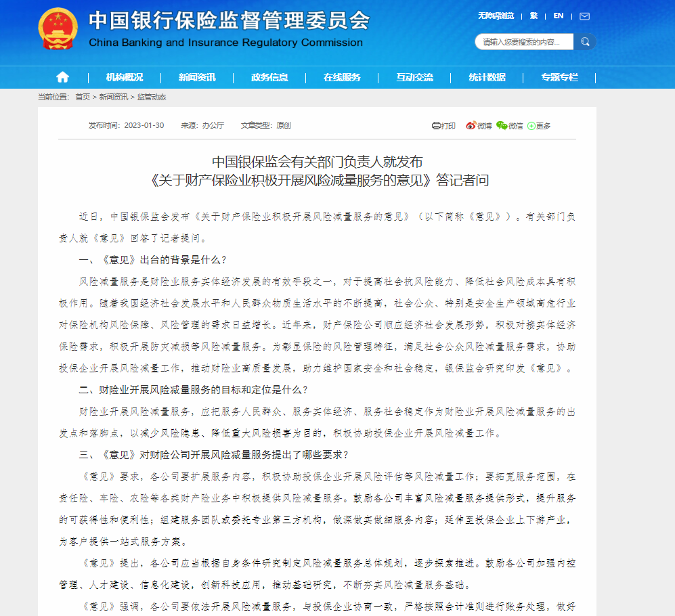Viewport: 675px width, 616px height.
Task: Switch site language to EN
Action: [x=558, y=16]
